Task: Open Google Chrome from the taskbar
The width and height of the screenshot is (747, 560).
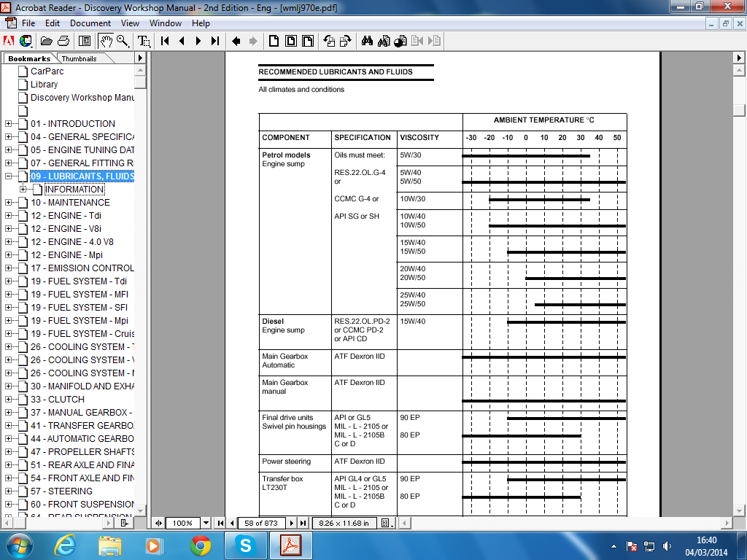Action: (x=201, y=545)
